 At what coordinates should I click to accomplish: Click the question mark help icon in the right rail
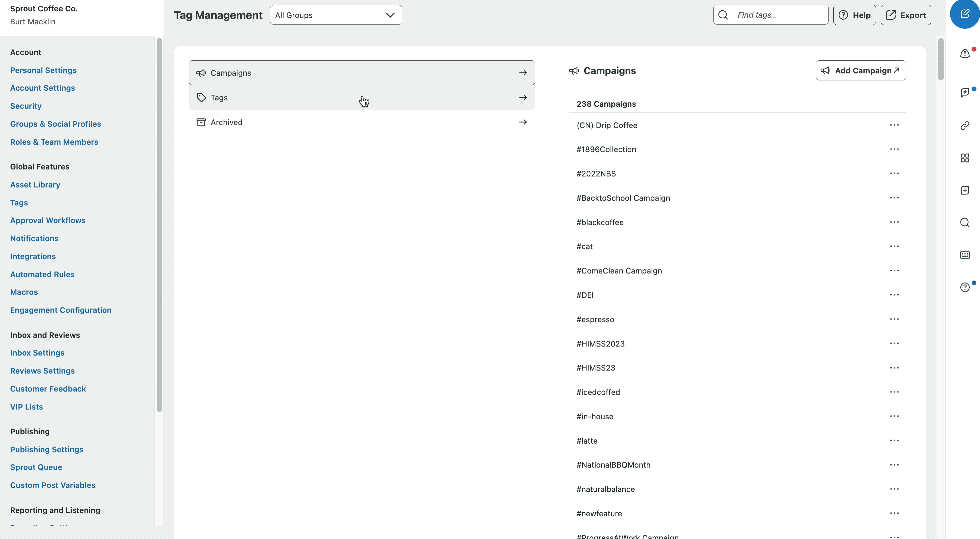click(964, 288)
